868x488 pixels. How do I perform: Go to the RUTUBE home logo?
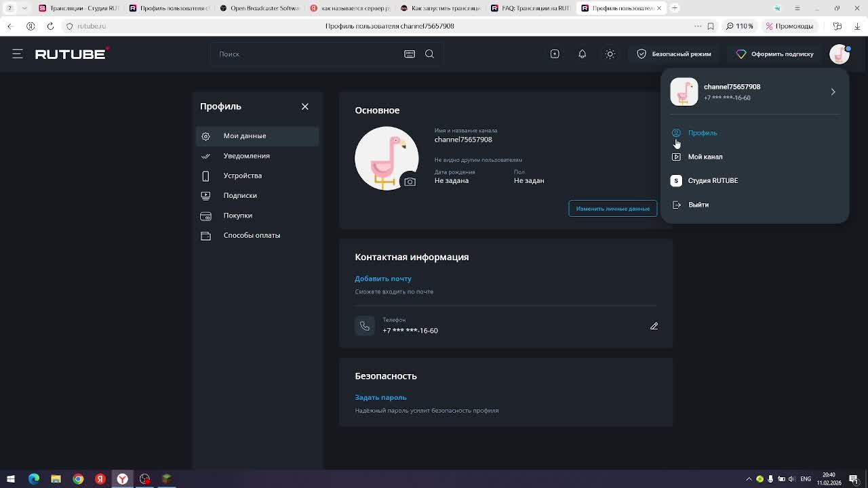[72, 54]
